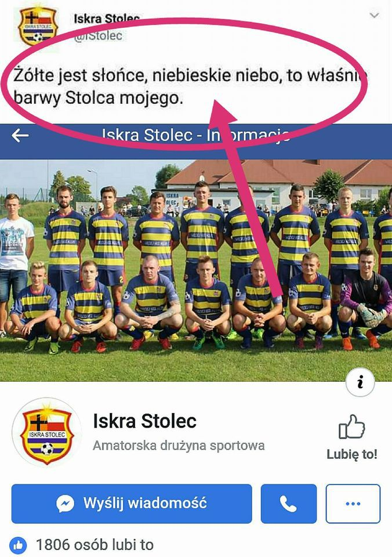Open the three-dots more options button
This screenshot has height=557, width=392.
coord(353,504)
